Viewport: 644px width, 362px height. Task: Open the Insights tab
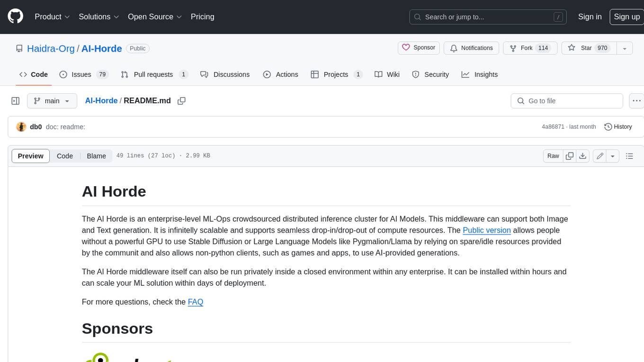[x=480, y=74]
